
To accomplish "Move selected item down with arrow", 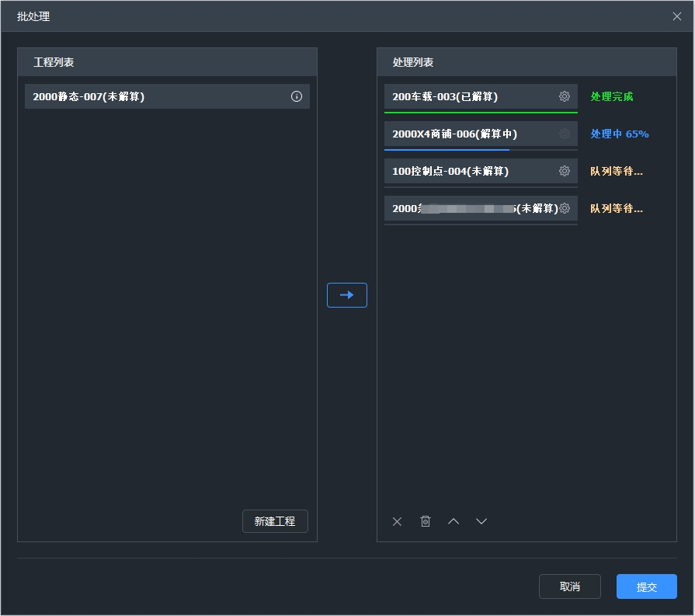I will pos(481,521).
